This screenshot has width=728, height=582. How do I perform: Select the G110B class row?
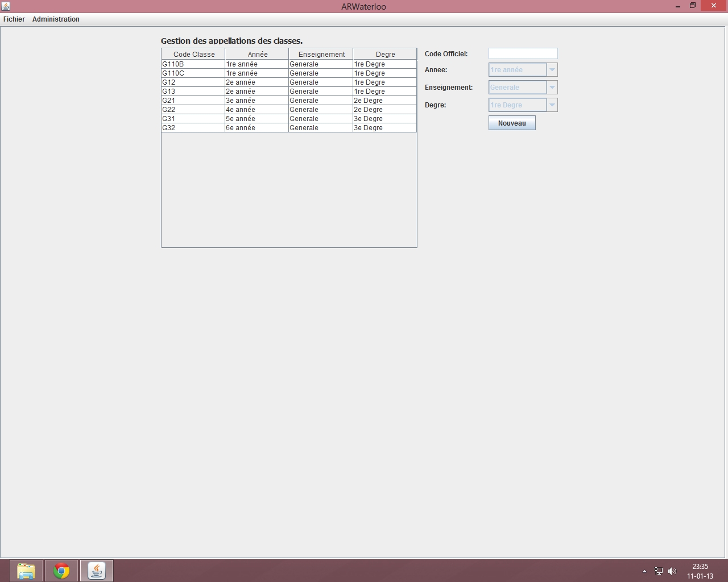click(193, 64)
